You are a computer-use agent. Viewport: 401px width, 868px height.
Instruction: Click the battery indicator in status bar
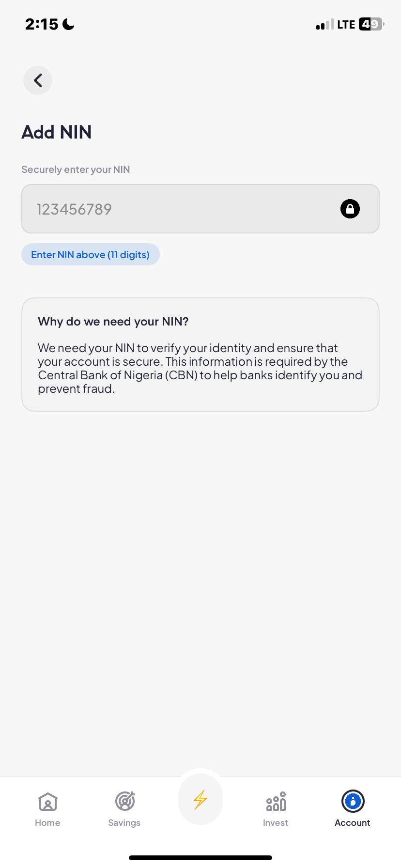point(371,24)
